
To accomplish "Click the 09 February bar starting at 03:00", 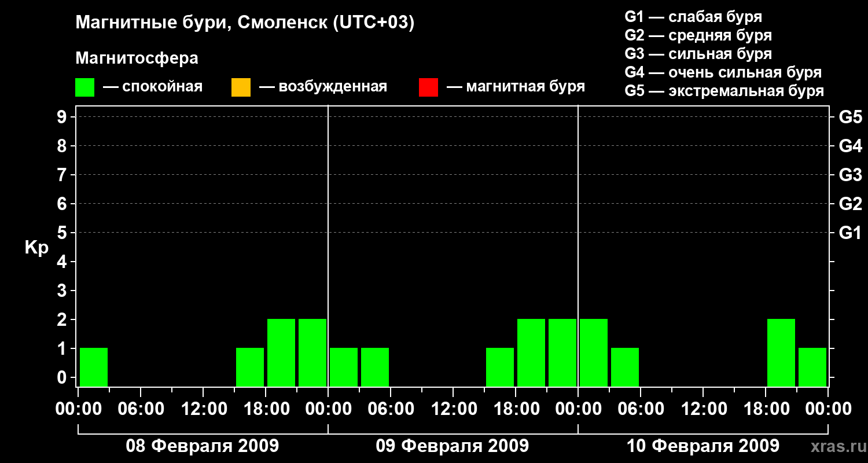I will (375, 367).
